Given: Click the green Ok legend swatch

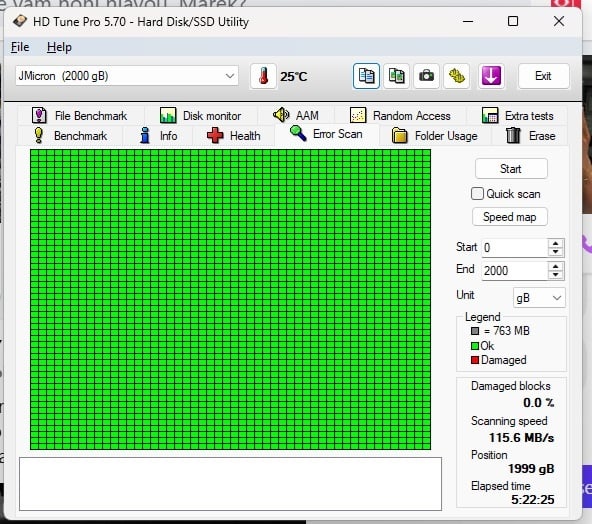Looking at the screenshot, I should pyautogui.click(x=475, y=346).
